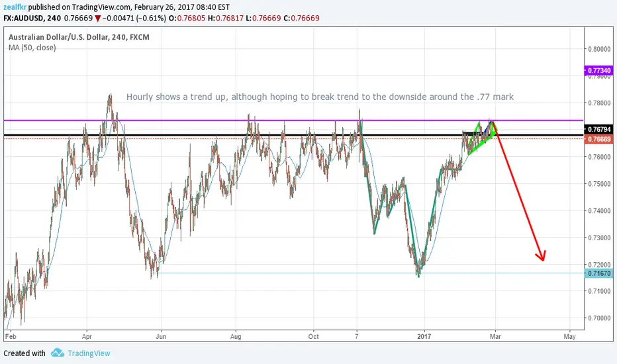The image size is (617, 364).
Task: Click the May label on time axis
Action: [x=569, y=336]
